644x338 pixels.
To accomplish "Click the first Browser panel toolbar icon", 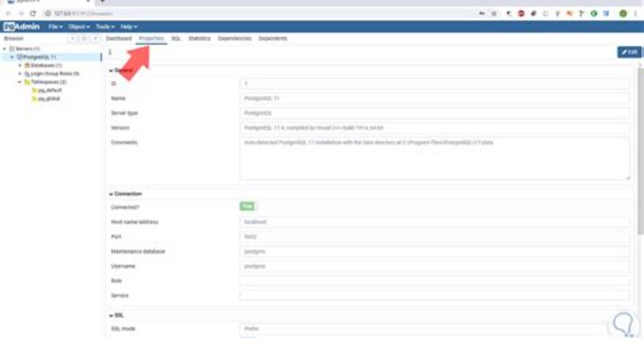I will pyautogui.click(x=72, y=39).
